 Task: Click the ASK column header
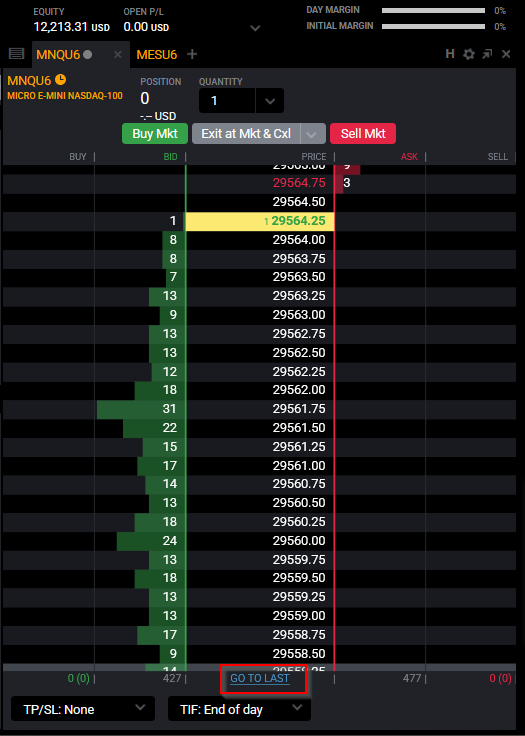[x=409, y=157]
